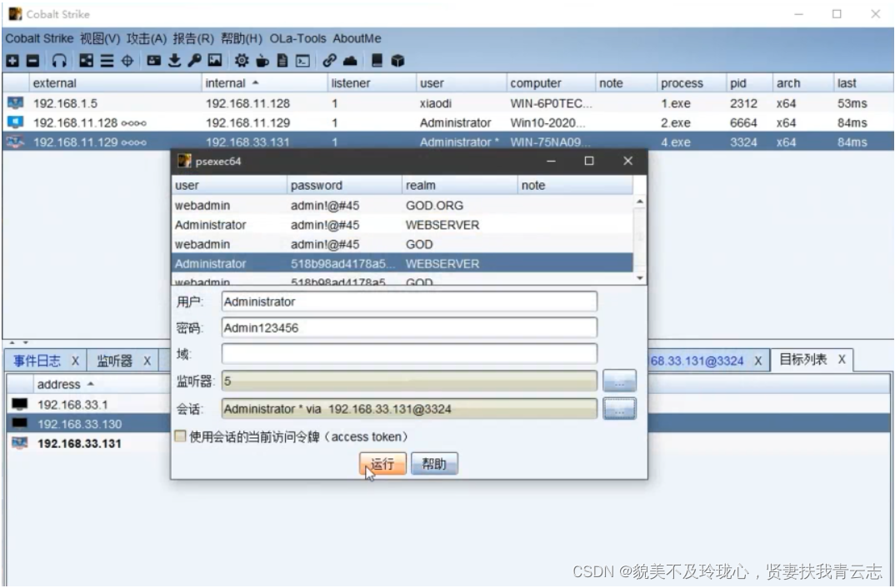Open the AboutMe menu
The image size is (895, 588).
pyautogui.click(x=357, y=38)
